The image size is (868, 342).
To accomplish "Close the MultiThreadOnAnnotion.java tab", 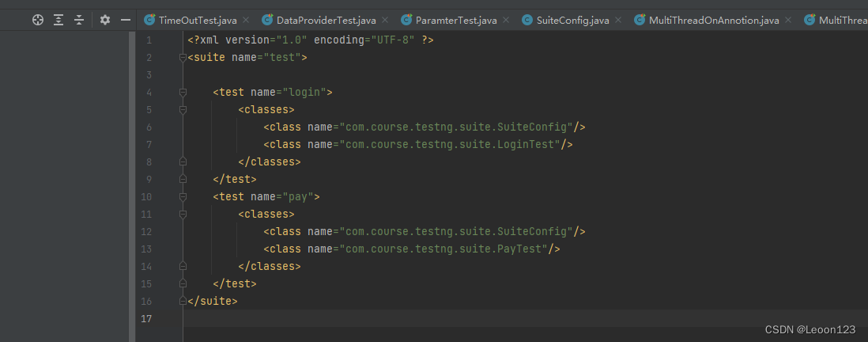I will [787, 21].
